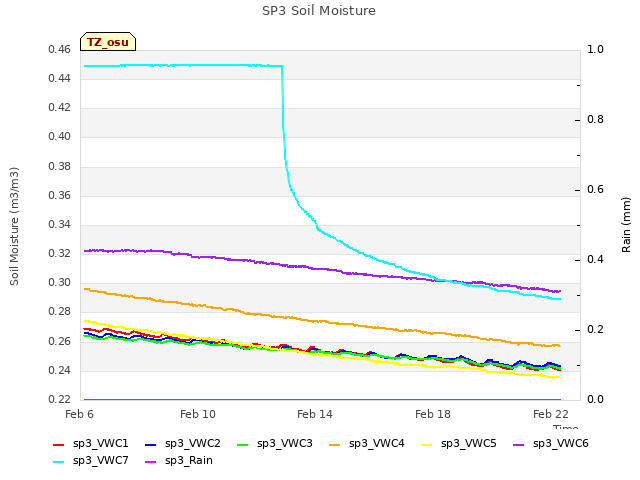Screen dimensions: 640x480
Task: Click the orange sp3_VWC4 line
Action: point(322,322)
